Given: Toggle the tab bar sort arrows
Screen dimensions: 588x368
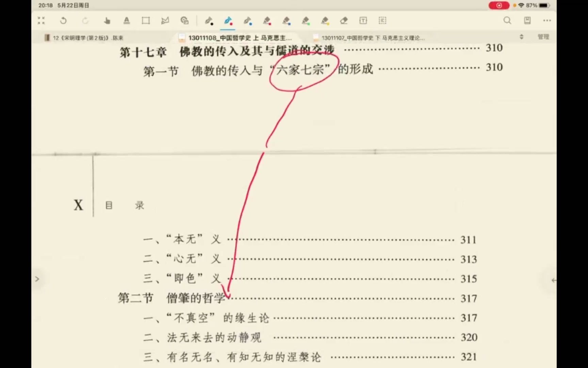Looking at the screenshot, I should (x=521, y=37).
